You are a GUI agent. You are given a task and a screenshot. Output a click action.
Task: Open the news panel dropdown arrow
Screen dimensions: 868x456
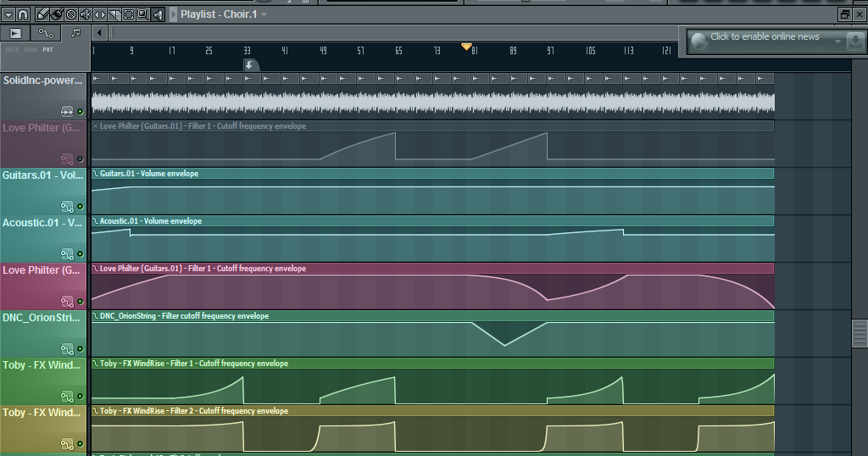pyautogui.click(x=838, y=42)
